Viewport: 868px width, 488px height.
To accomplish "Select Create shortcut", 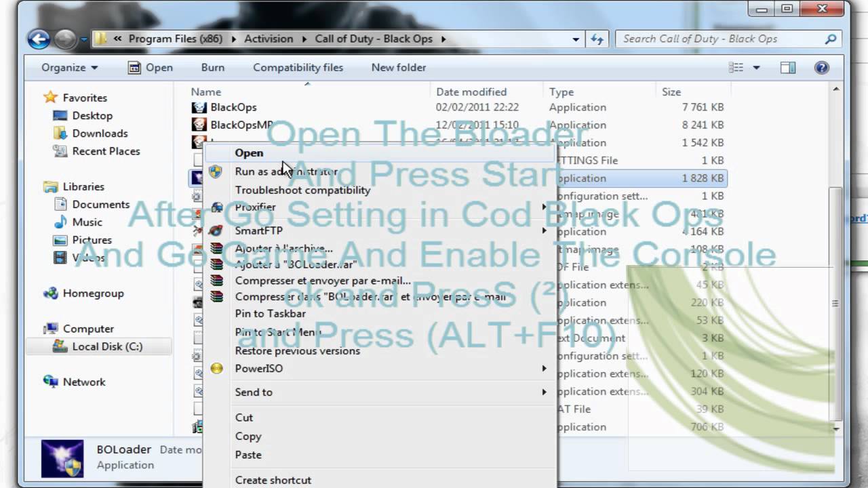I will (273, 480).
